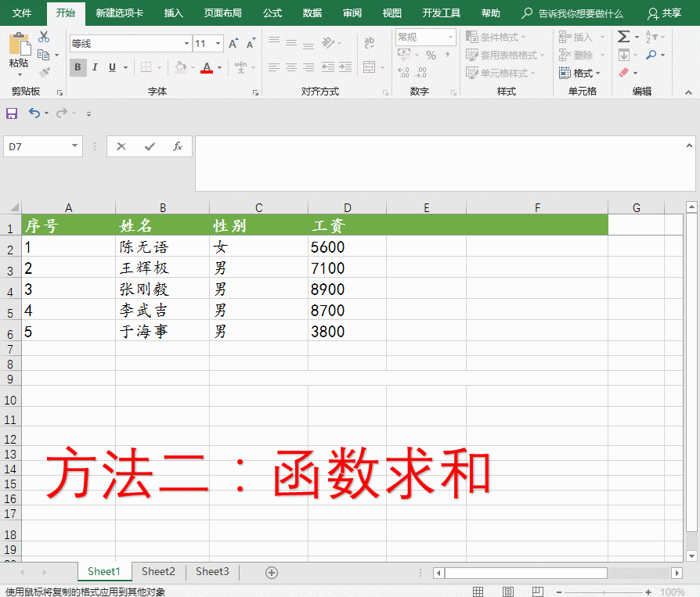Toggle Bold formatting
The image size is (700, 597).
coord(78,67)
